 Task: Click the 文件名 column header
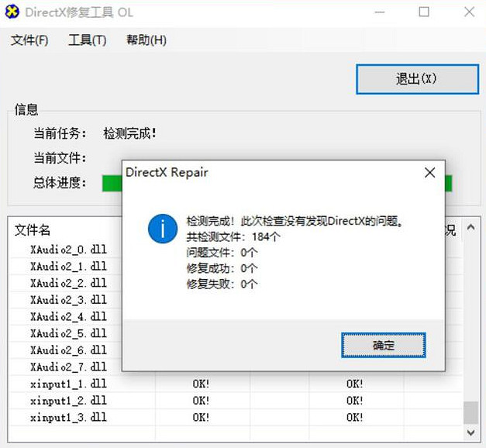point(33,230)
